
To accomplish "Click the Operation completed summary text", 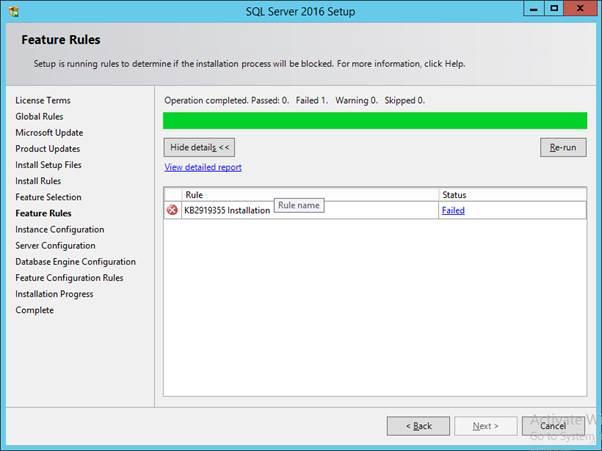I will point(294,101).
